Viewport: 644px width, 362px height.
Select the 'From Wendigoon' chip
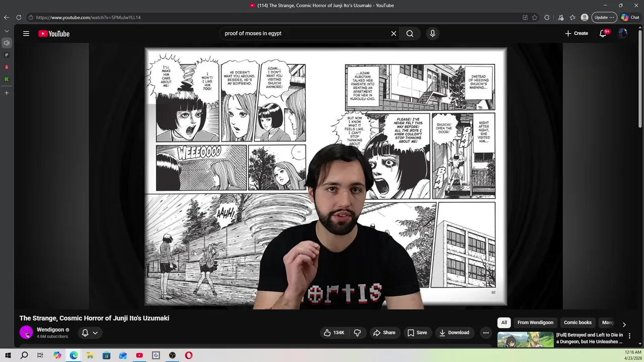pyautogui.click(x=535, y=322)
